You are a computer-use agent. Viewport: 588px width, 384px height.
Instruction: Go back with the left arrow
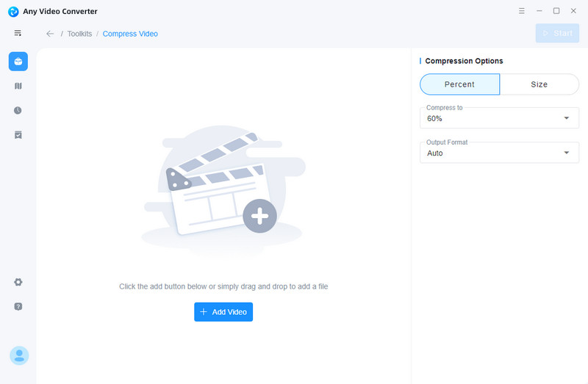(x=50, y=34)
